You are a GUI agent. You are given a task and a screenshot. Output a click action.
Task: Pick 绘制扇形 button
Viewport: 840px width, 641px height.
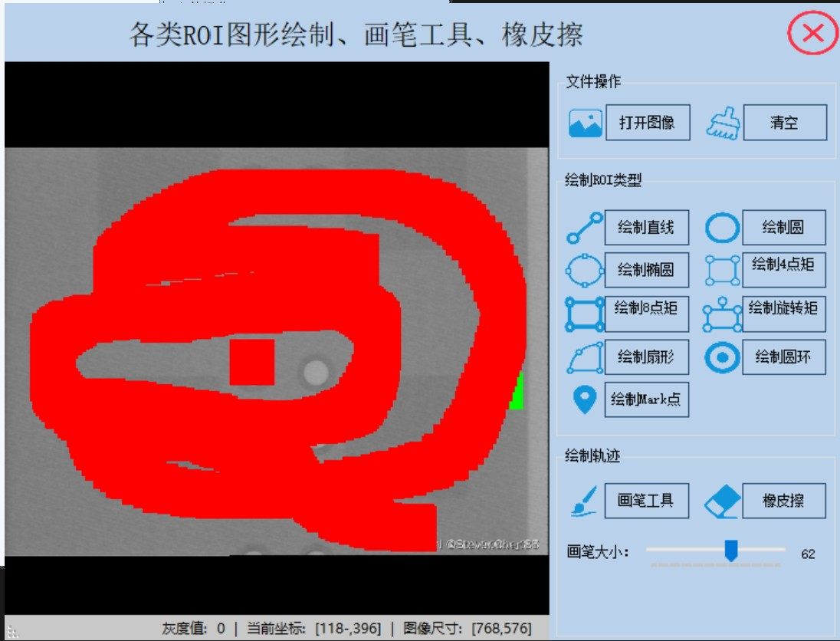click(x=647, y=357)
